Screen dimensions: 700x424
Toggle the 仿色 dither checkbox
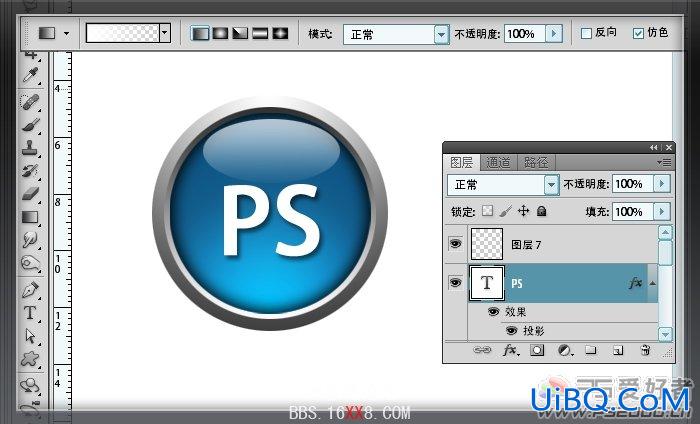(638, 33)
